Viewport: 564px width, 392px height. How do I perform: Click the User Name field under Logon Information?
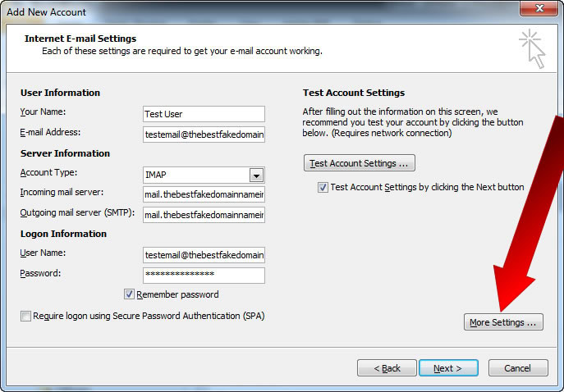[x=204, y=255]
